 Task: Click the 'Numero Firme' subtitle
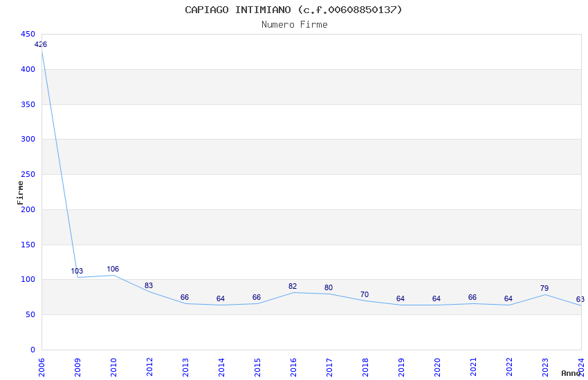click(x=295, y=24)
